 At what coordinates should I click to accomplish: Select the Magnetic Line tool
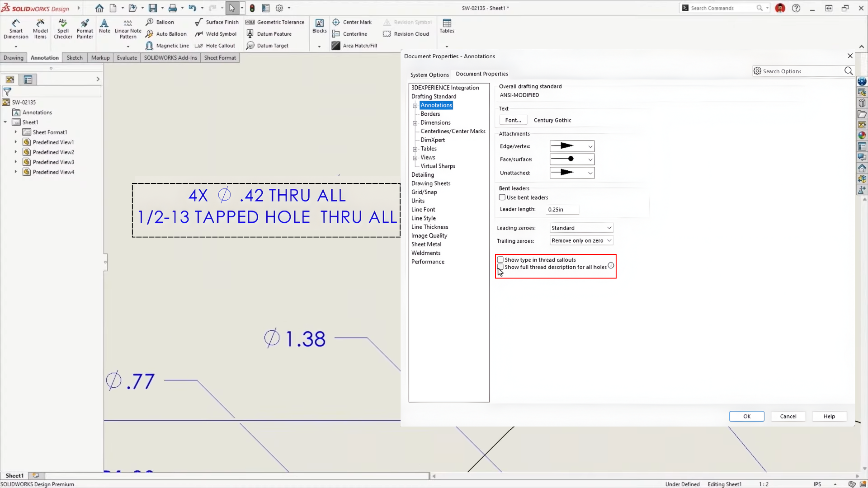click(167, 46)
